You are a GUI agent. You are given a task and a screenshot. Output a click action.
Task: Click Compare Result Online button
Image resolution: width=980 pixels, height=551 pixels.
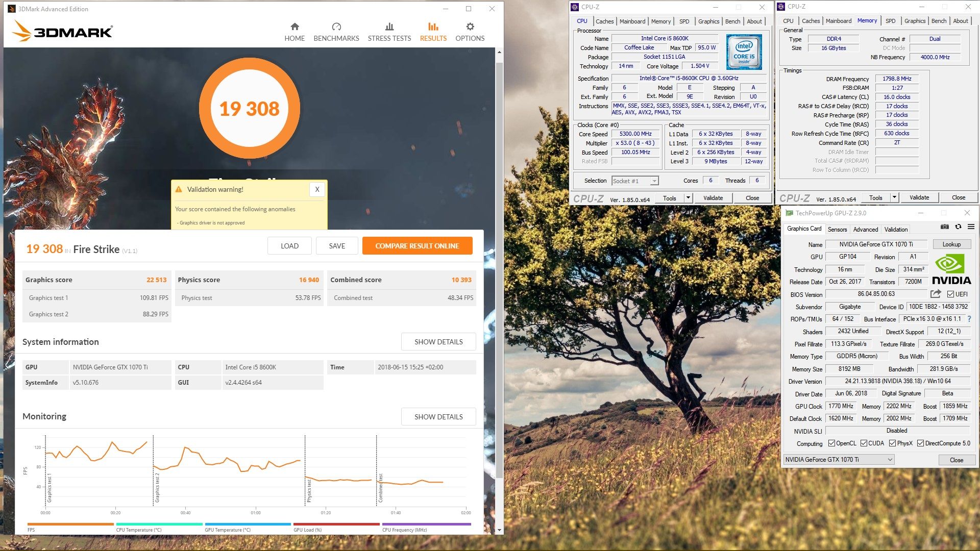pyautogui.click(x=417, y=246)
